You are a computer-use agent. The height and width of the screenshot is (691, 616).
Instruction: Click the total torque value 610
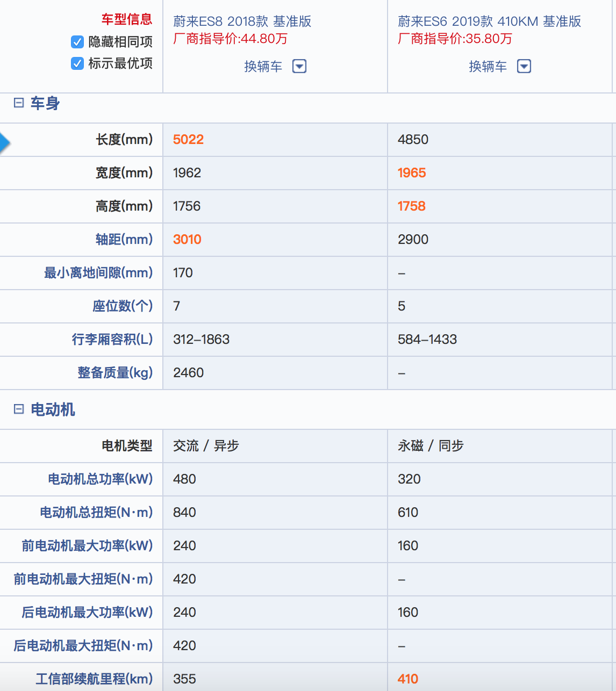click(408, 512)
